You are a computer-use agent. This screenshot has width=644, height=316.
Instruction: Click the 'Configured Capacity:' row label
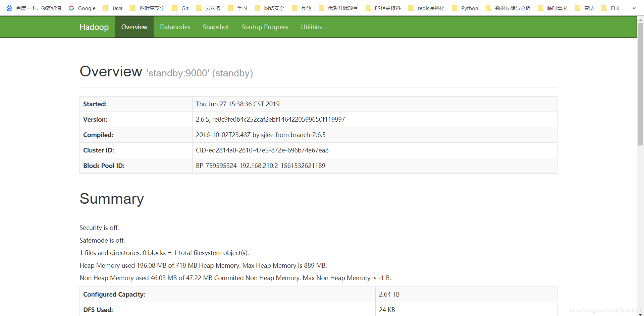114,294
